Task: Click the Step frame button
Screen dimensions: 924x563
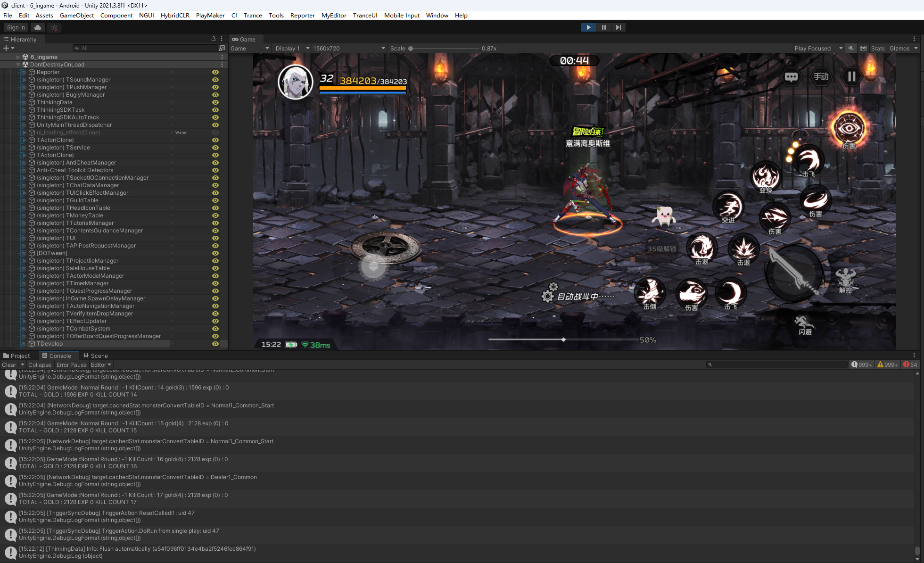Action: coord(619,27)
